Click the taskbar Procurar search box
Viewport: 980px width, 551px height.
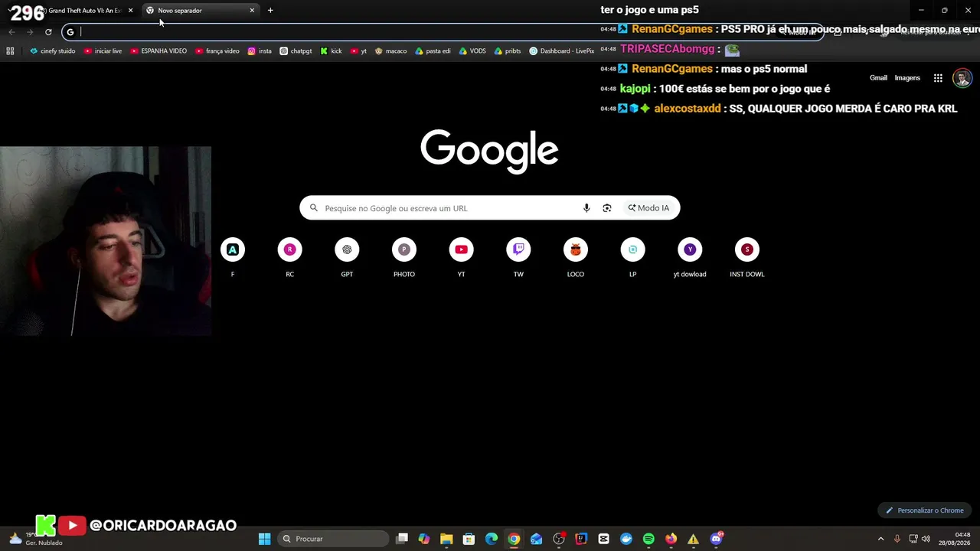pos(332,539)
